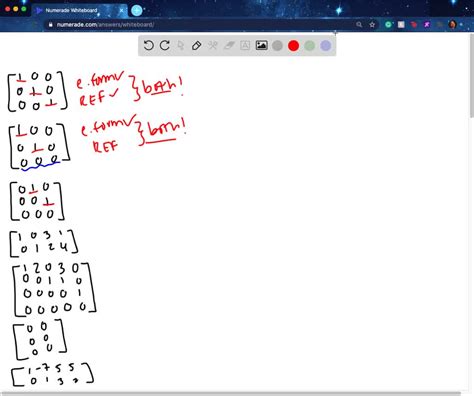Activate the text box tool
Viewport: 474px width, 396px height.
pyautogui.click(x=245, y=45)
